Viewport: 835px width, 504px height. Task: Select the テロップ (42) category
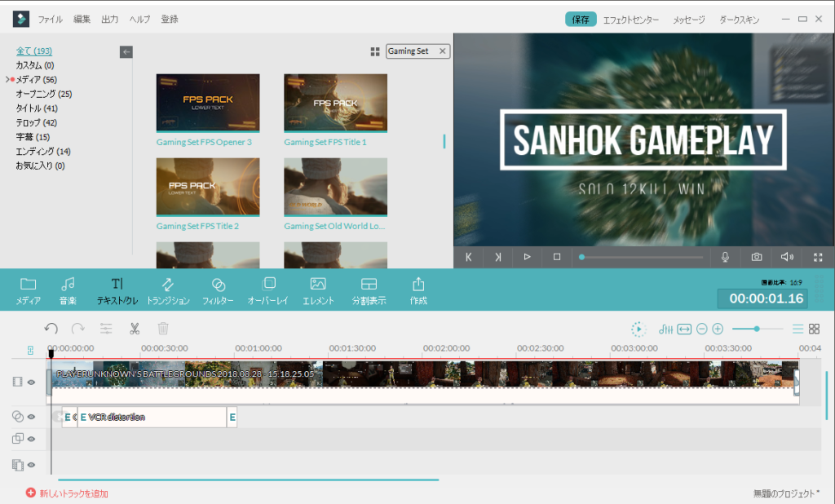[x=36, y=122]
